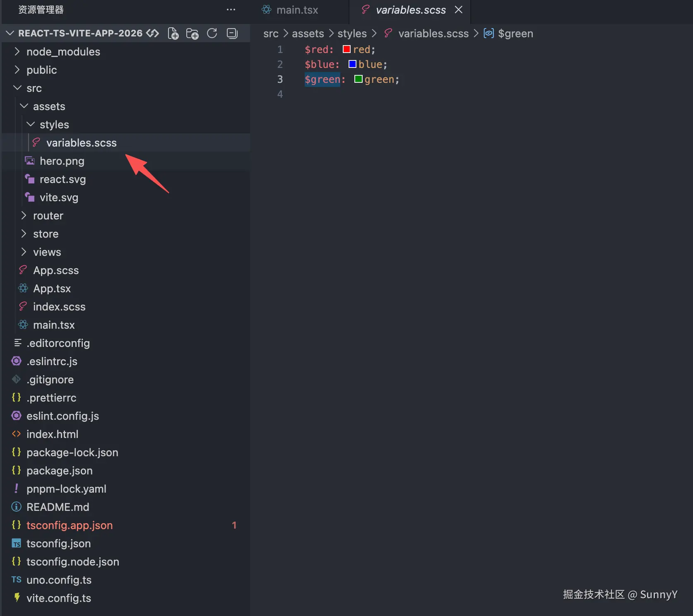Open the .editorconfig file
693x616 pixels.
[126, 343]
